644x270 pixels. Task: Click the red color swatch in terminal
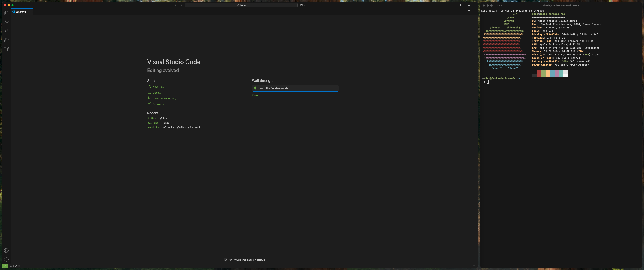[538, 73]
